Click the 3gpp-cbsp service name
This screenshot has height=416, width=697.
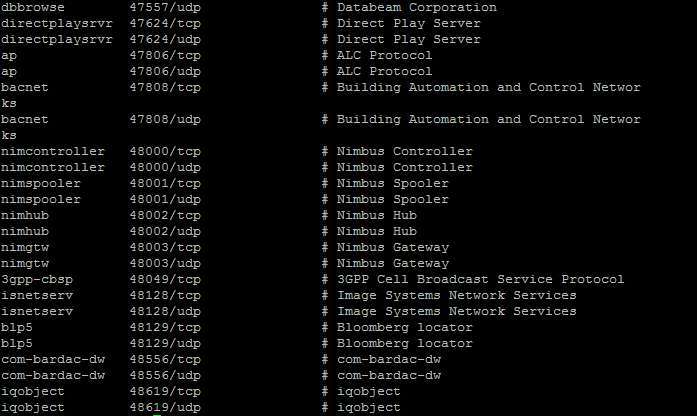[37, 280]
